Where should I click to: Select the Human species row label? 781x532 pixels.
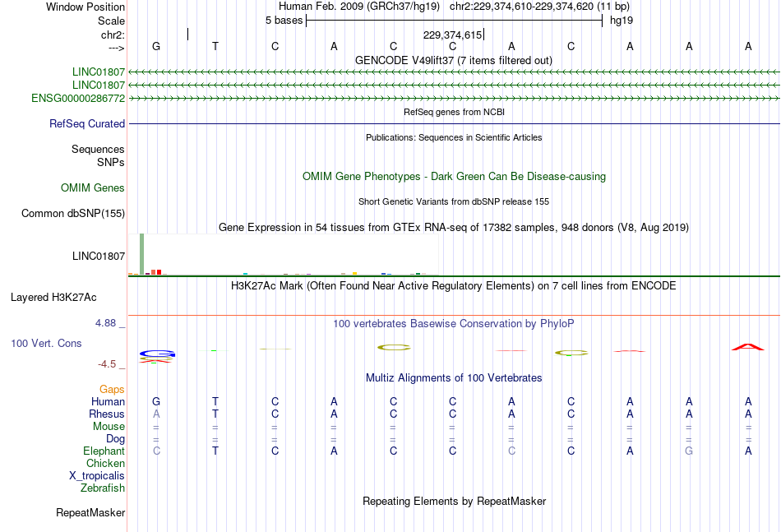[x=108, y=401]
